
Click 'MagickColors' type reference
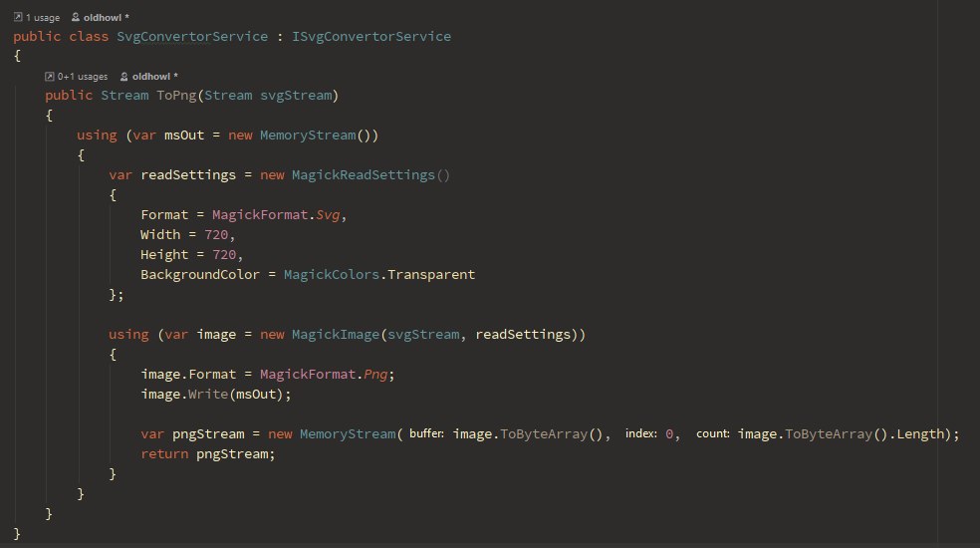[x=332, y=275]
